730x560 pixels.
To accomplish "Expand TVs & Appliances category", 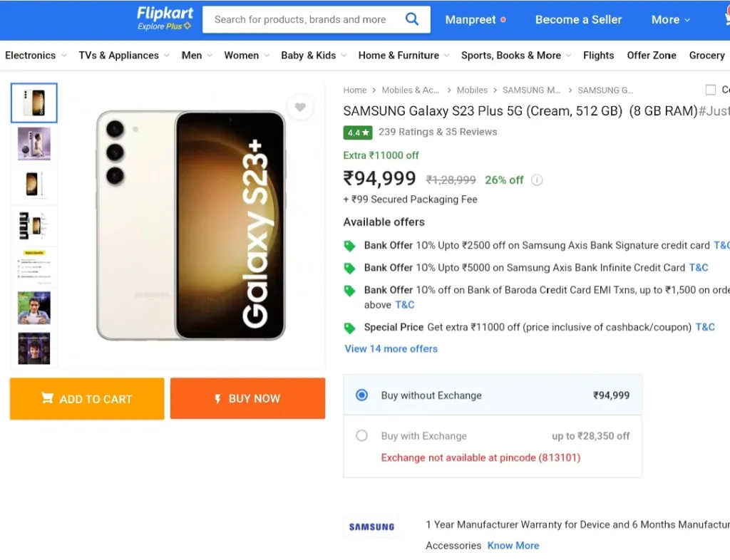I will (124, 56).
